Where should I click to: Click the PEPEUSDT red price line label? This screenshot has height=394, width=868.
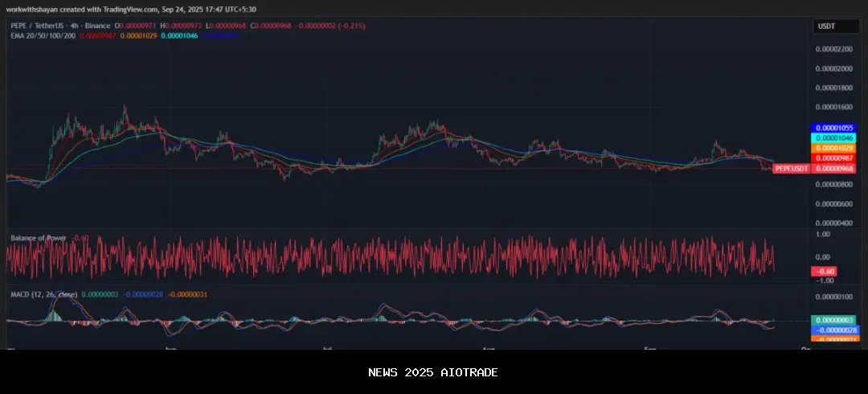click(792, 169)
